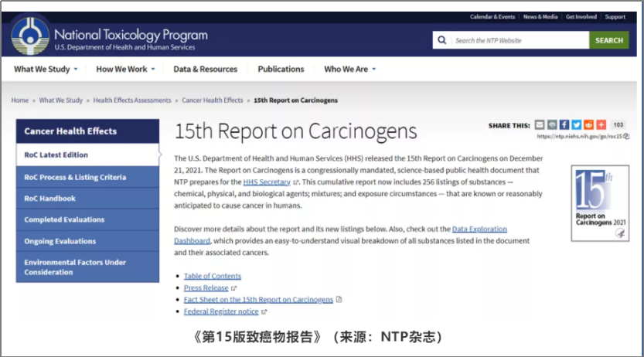
Task: Click external icon next to Federal Register notice
Action: point(264,312)
